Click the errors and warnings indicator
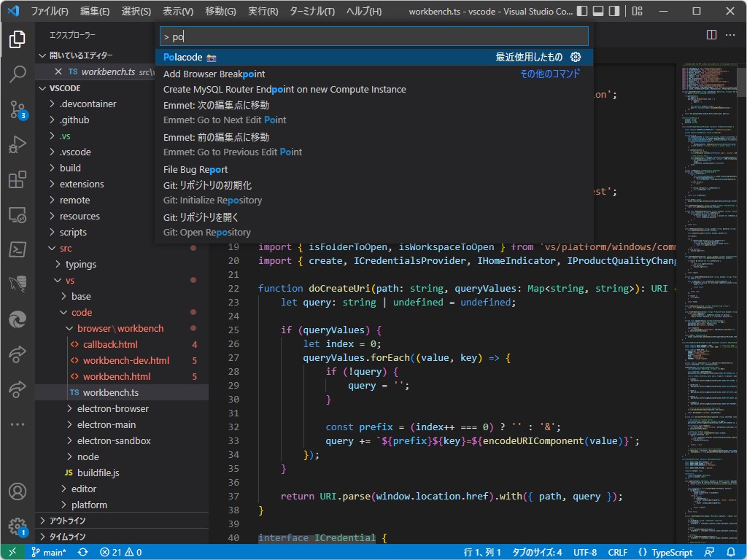 [x=120, y=552]
